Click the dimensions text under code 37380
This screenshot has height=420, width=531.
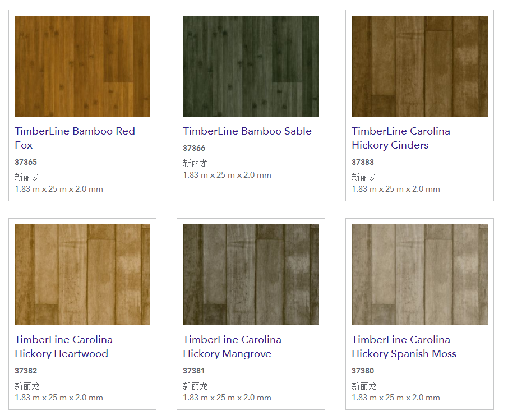[x=395, y=398]
